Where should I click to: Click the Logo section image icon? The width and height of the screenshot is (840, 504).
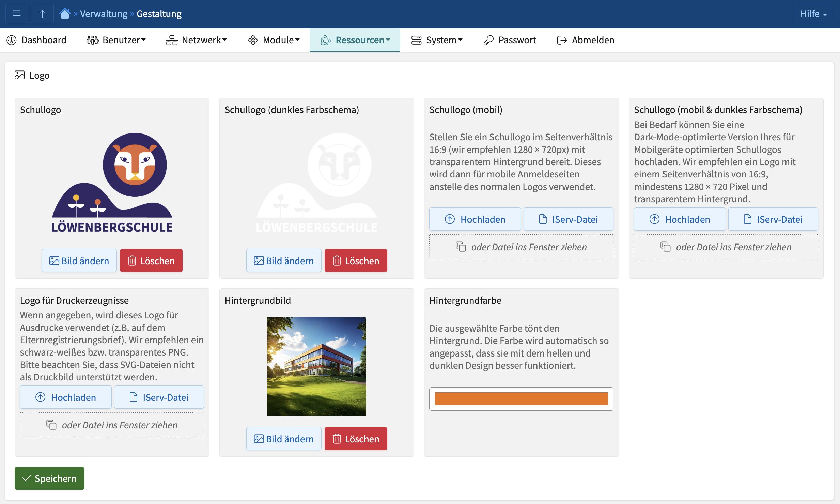pos(19,75)
